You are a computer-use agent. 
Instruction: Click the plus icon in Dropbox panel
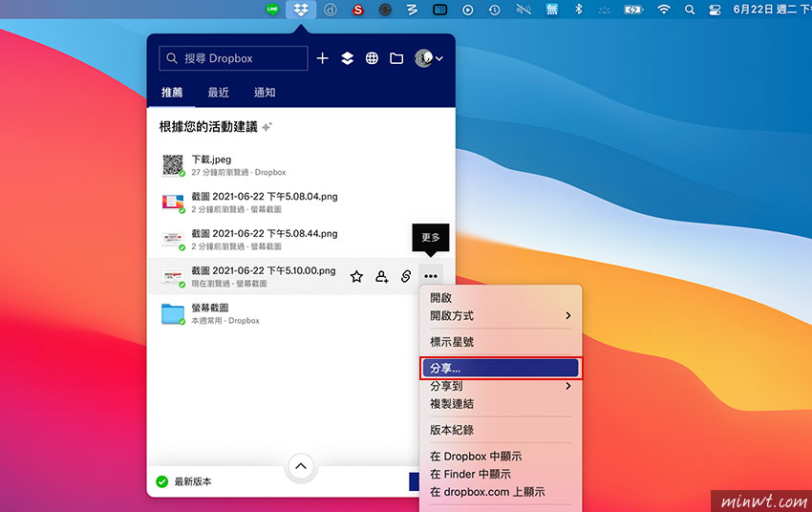pos(322,58)
